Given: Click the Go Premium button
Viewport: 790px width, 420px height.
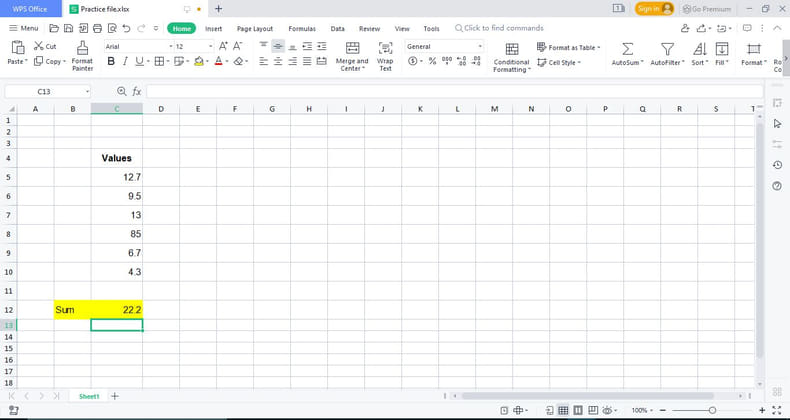Looking at the screenshot, I should coord(706,9).
